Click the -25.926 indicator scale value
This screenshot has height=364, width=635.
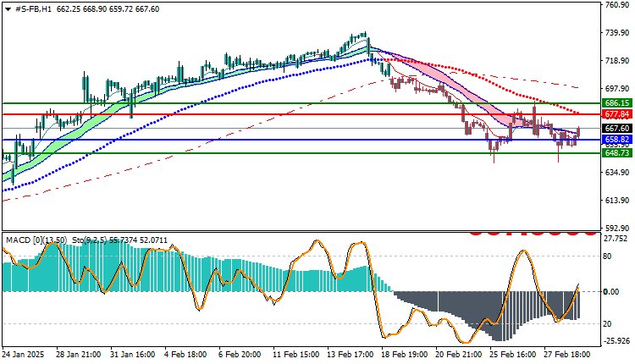pos(617,341)
